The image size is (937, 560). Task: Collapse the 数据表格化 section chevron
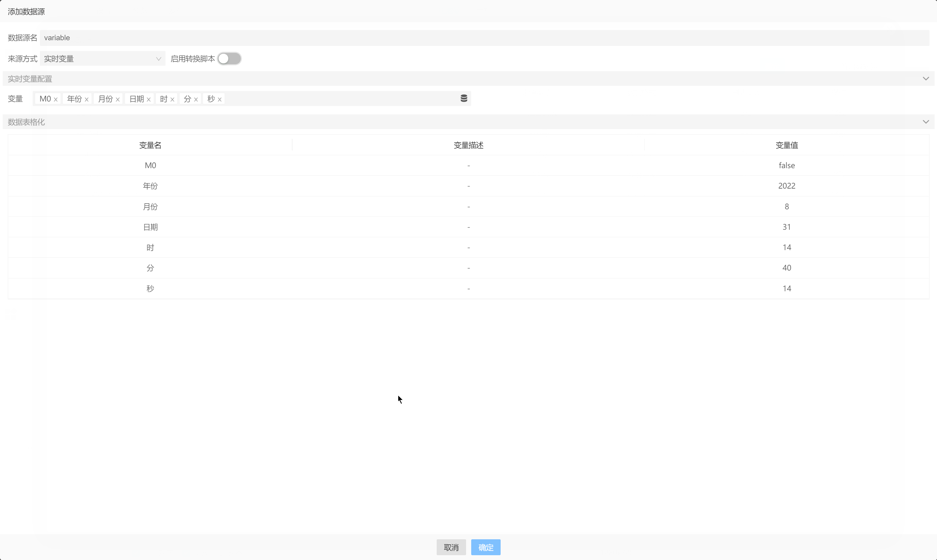pyautogui.click(x=926, y=122)
